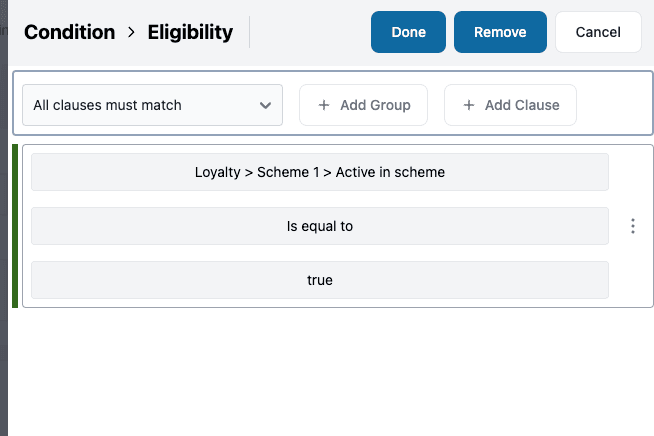Screen dimensions: 654x436
Task: Click the breadcrumb arrow between Condition and Eligibility
Action: pyautogui.click(x=131, y=33)
